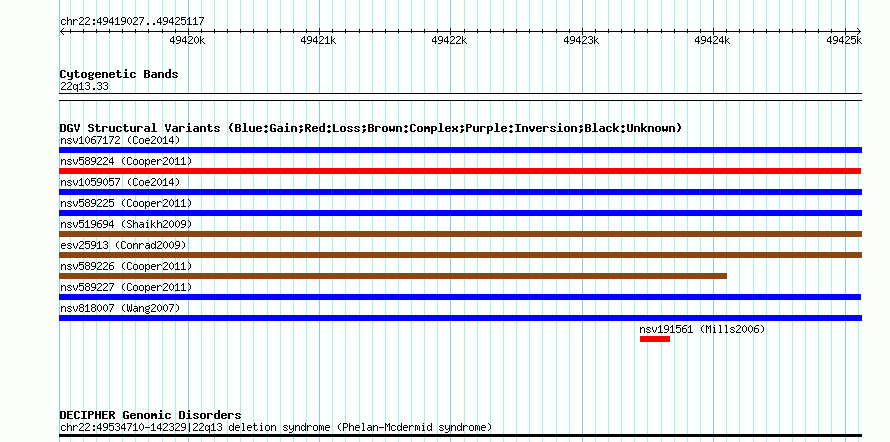This screenshot has height=442, width=890.
Task: Click the 49425k ruler tick label
Action: (x=844, y=40)
